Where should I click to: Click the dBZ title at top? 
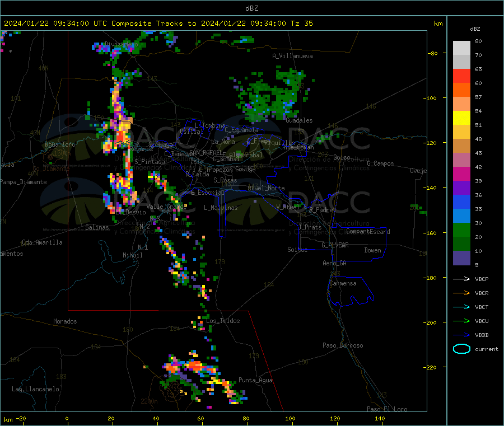click(x=251, y=8)
